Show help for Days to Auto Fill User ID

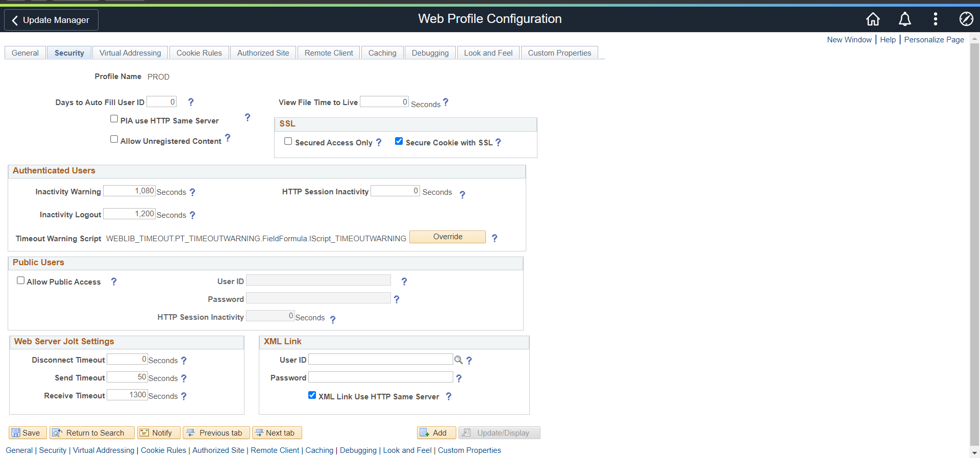click(x=191, y=102)
